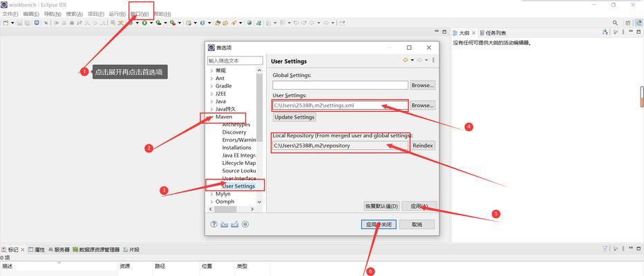Open the 文件(F) menu
Viewport: 644px width, 276px height.
tap(10, 14)
